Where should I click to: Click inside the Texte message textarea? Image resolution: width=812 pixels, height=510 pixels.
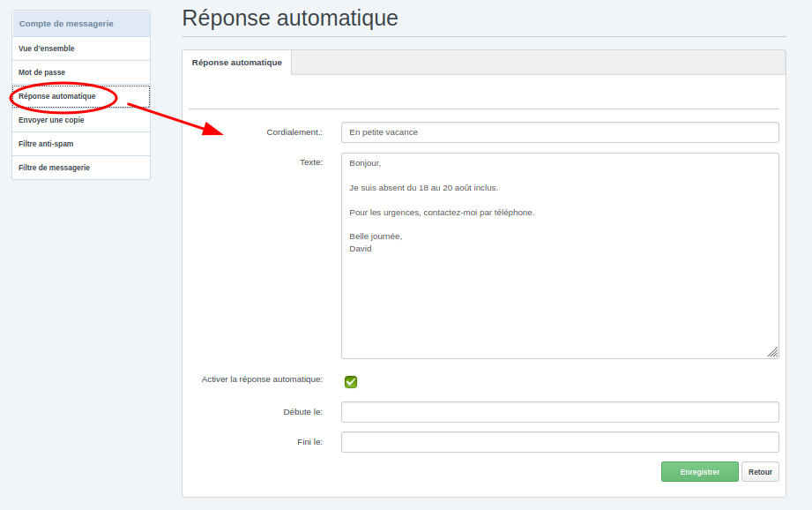pos(559,291)
